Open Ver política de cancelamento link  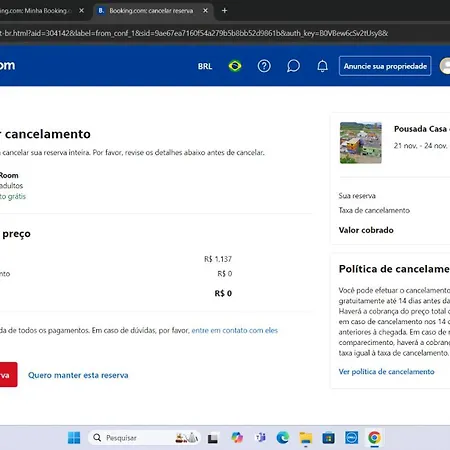(386, 372)
